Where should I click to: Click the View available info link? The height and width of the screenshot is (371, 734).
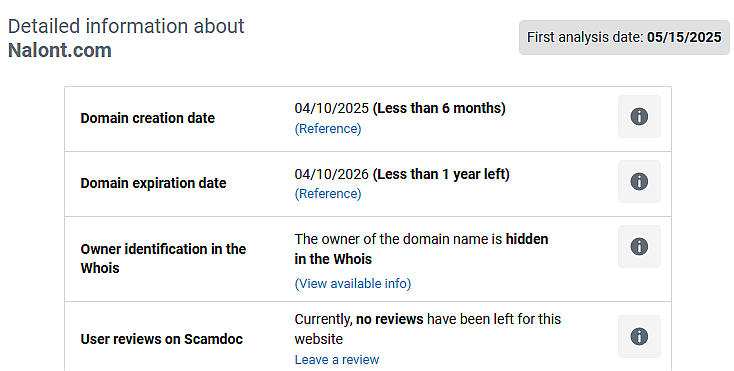pos(352,284)
